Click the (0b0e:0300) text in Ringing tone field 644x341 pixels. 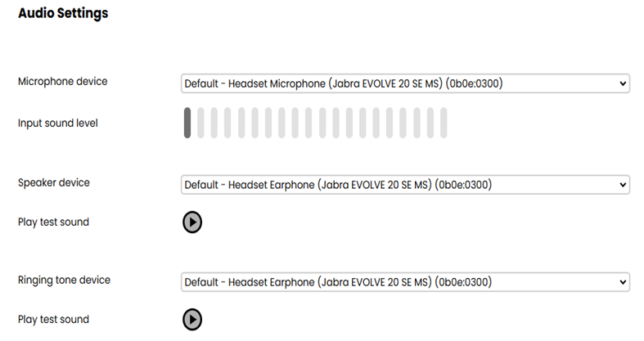click(463, 282)
